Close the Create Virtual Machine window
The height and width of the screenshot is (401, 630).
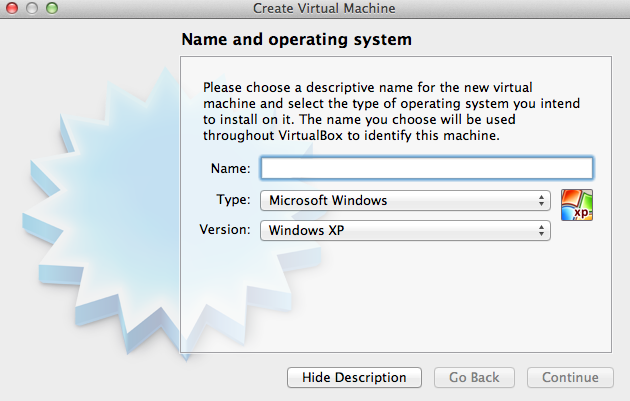(12, 8)
